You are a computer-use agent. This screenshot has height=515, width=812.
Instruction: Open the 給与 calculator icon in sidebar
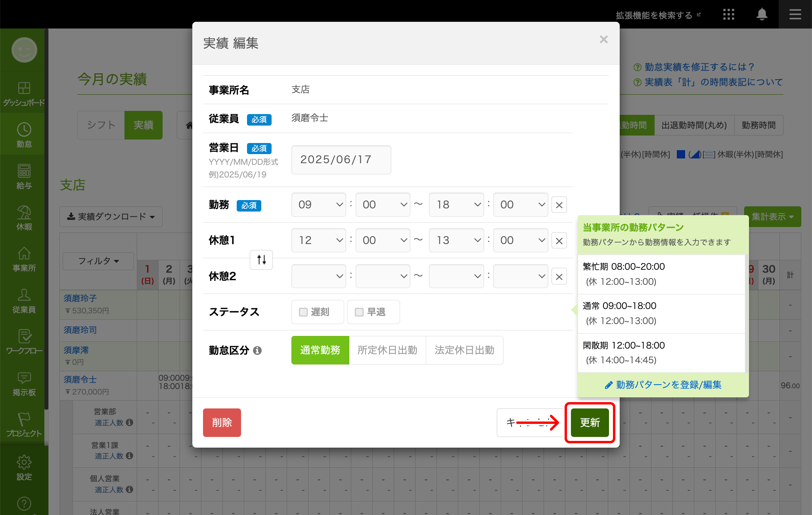pyautogui.click(x=24, y=177)
